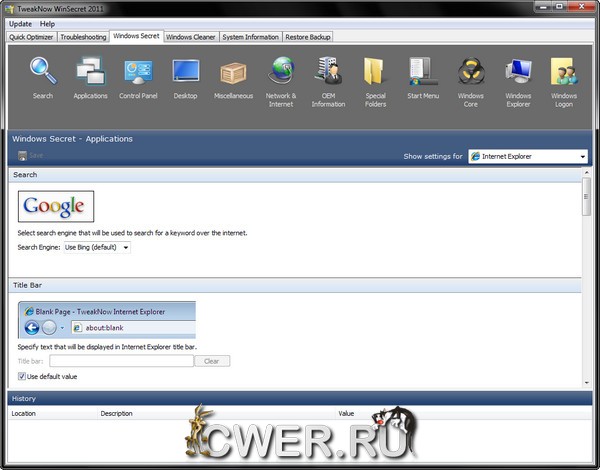Click the Internet Explorer icon in settings combo
The height and width of the screenshot is (470, 600).
coord(475,156)
